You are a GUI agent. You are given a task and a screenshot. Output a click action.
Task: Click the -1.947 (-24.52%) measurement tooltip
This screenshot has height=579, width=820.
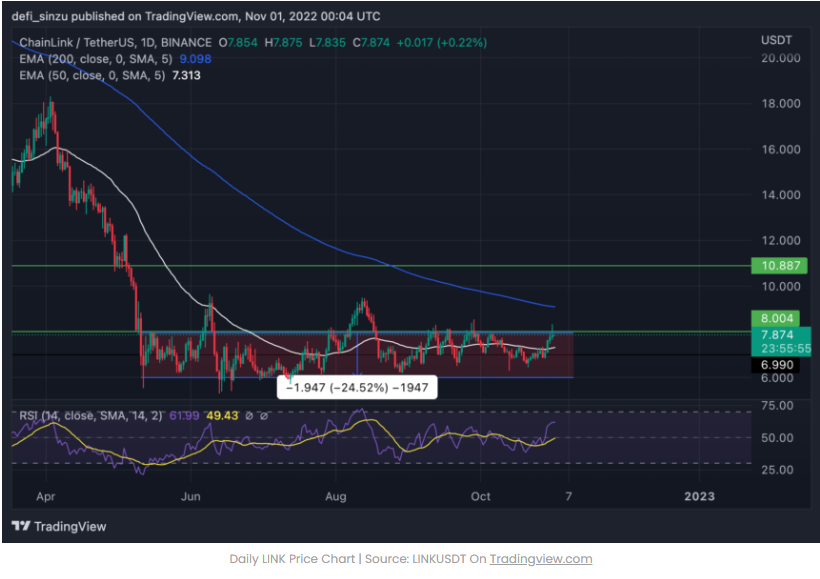point(357,388)
